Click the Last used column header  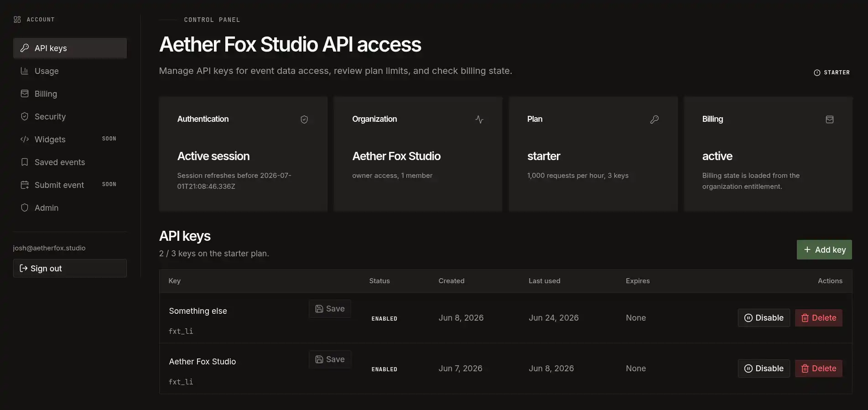[x=545, y=281]
